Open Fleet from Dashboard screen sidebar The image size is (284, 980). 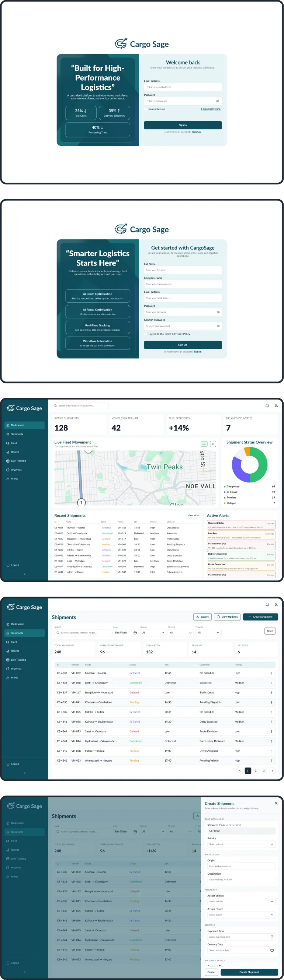11,443
